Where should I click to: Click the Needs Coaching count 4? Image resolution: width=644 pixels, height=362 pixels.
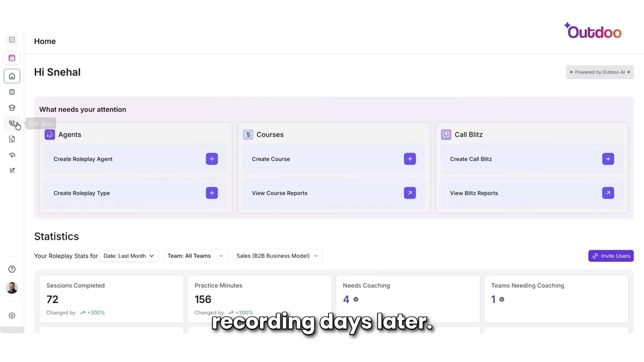click(x=346, y=300)
